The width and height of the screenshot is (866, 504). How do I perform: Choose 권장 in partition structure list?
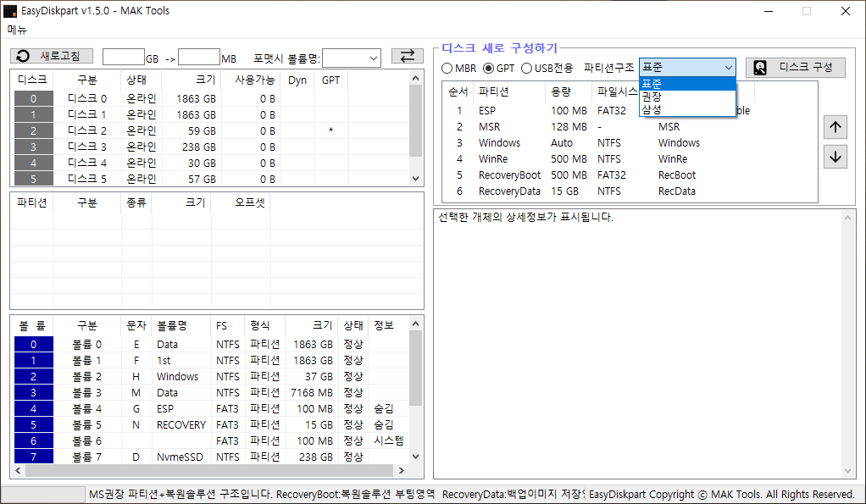coord(687,97)
